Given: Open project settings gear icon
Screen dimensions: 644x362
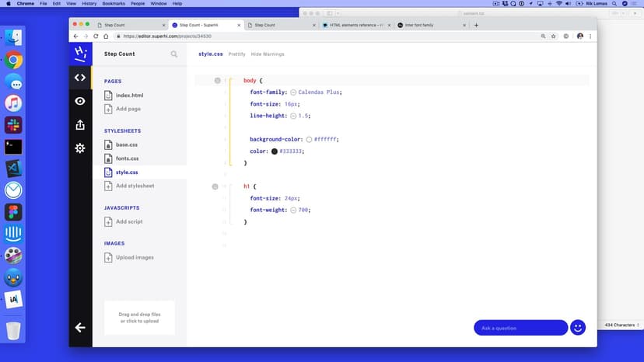Looking at the screenshot, I should point(80,148).
